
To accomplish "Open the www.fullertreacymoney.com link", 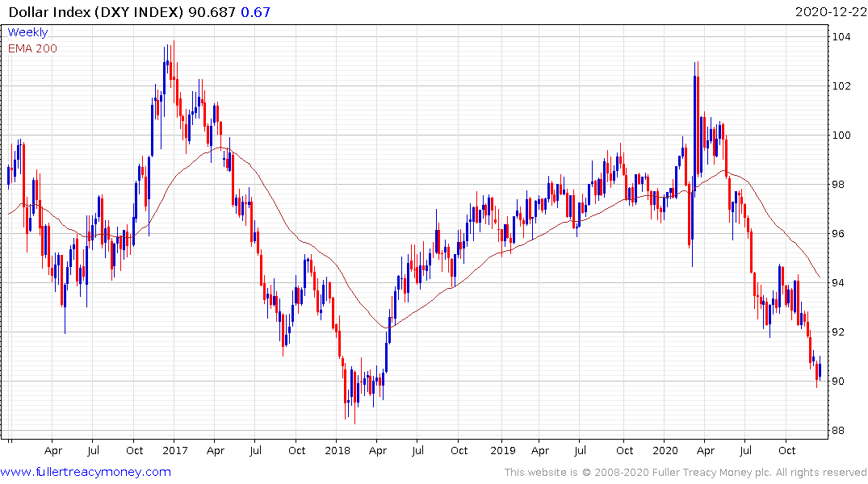I will pyautogui.click(x=86, y=473).
